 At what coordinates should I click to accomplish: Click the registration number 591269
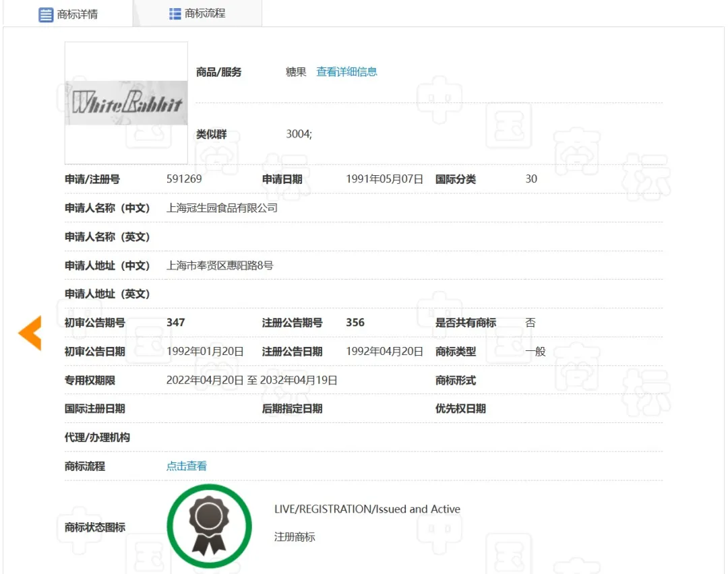click(x=184, y=179)
